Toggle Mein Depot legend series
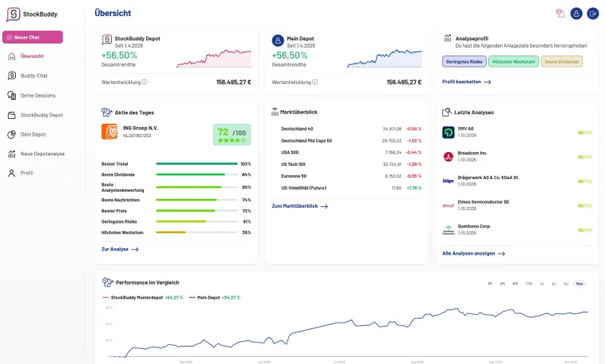 pyautogui.click(x=215, y=297)
